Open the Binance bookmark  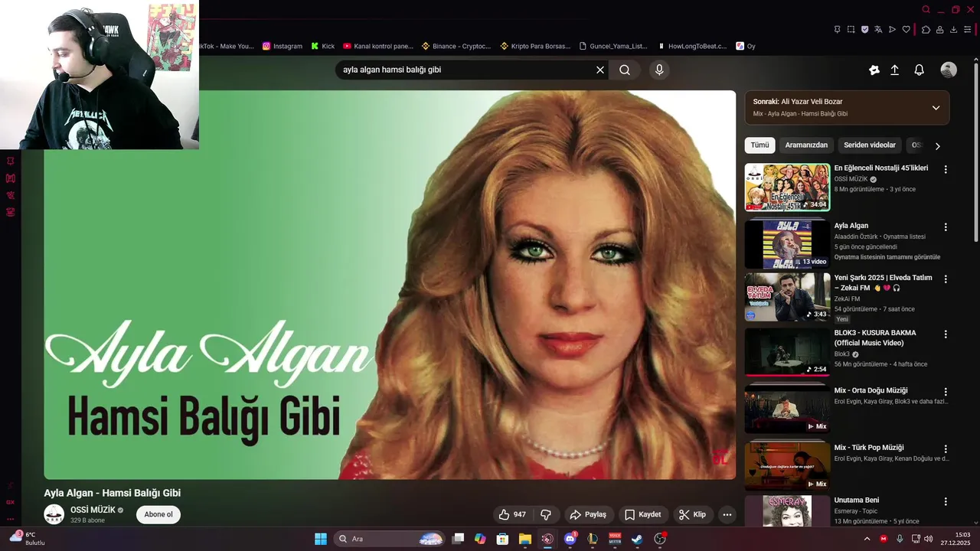coord(456,46)
